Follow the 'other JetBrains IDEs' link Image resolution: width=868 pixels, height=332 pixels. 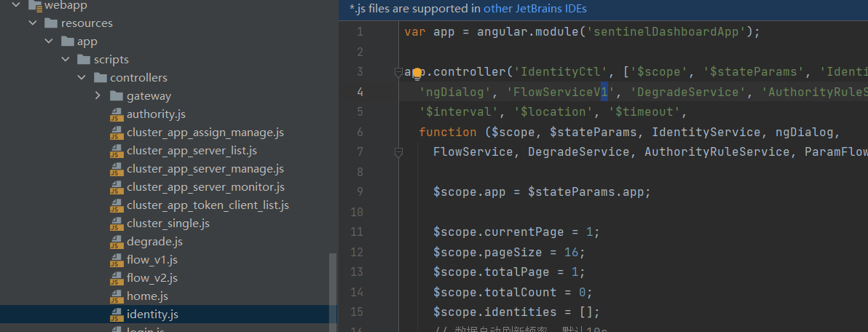point(534,9)
